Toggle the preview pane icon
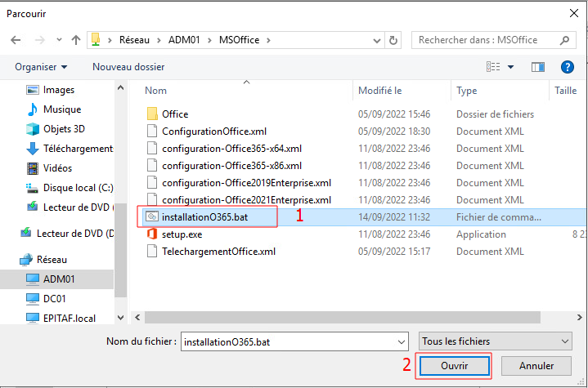Screen dimensions: 588x388 (537, 67)
